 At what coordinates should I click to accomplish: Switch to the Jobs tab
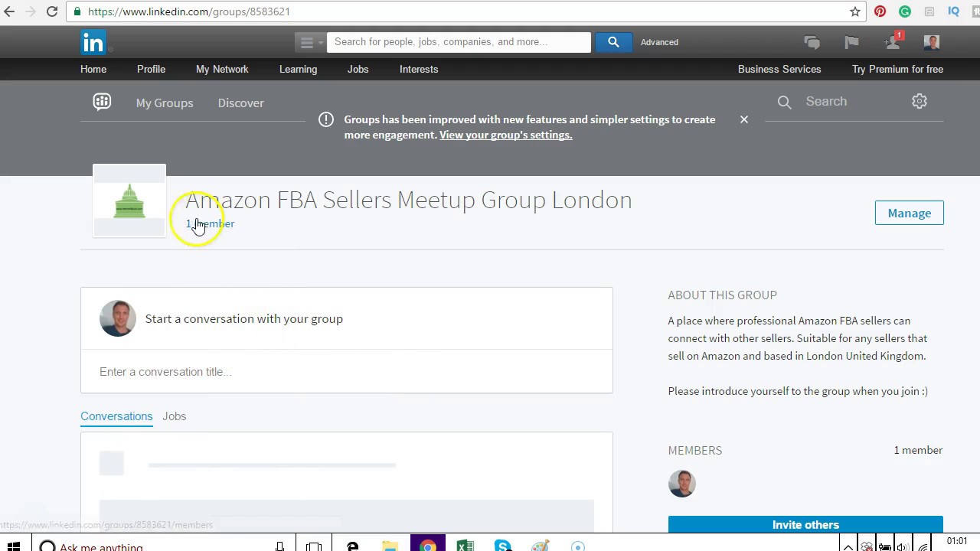175,416
